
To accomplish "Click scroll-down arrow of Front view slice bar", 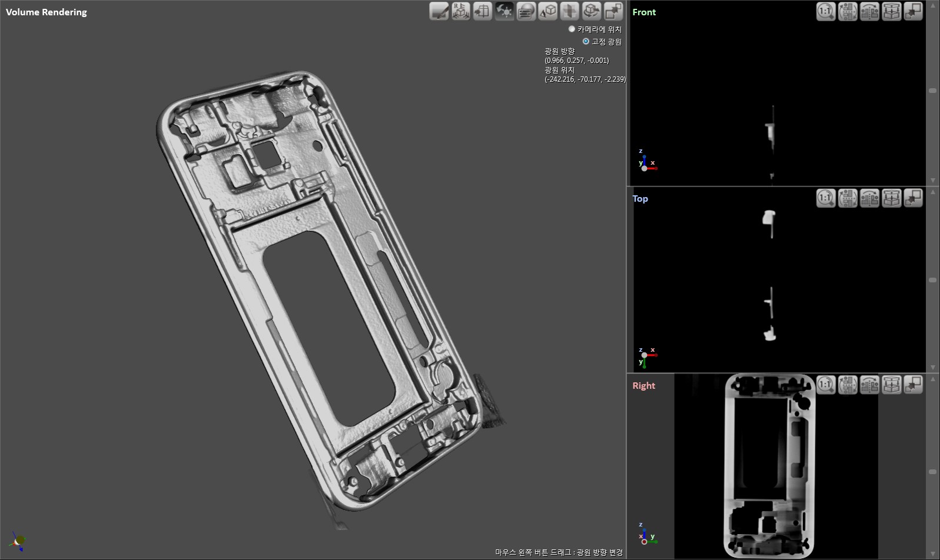I will pyautogui.click(x=932, y=181).
